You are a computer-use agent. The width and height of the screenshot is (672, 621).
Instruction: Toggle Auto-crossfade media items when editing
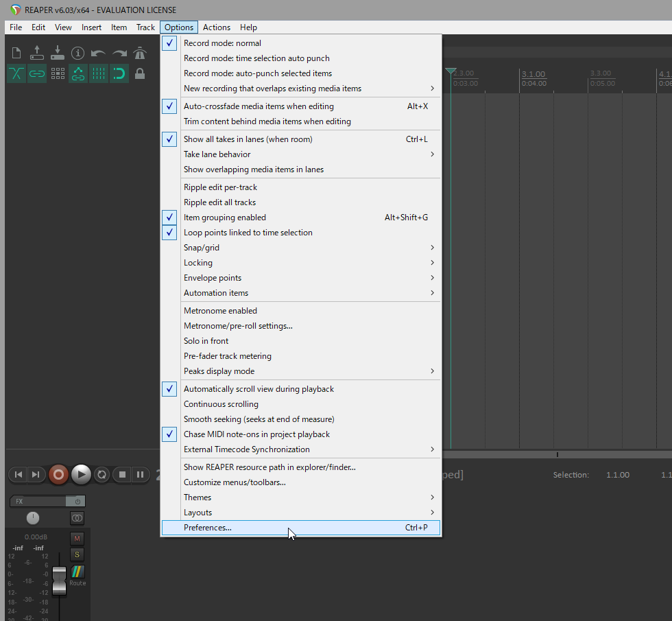click(x=259, y=106)
